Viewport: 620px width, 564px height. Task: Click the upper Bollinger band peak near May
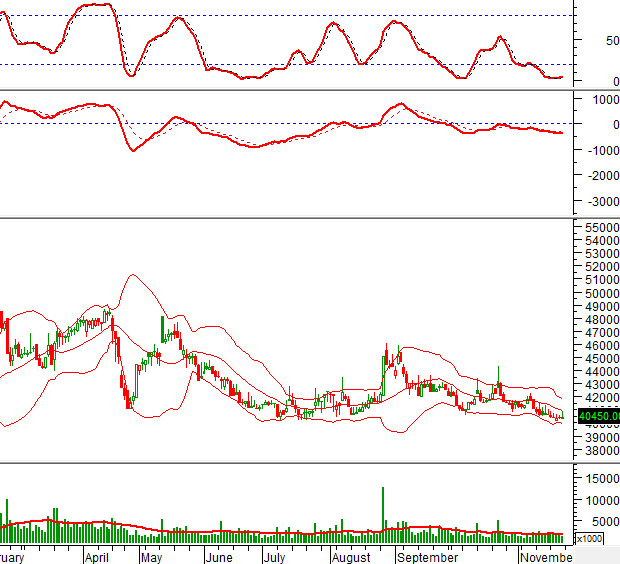click(x=129, y=275)
